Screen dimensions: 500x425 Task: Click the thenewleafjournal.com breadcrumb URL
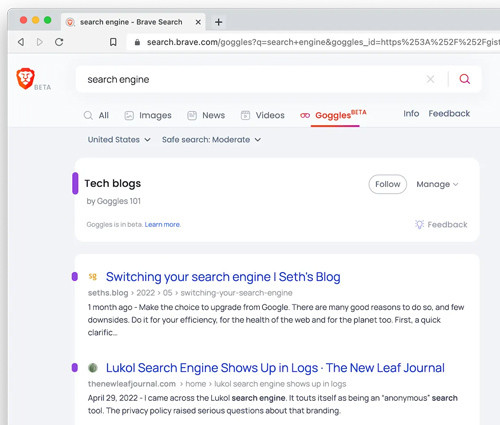[x=217, y=384]
